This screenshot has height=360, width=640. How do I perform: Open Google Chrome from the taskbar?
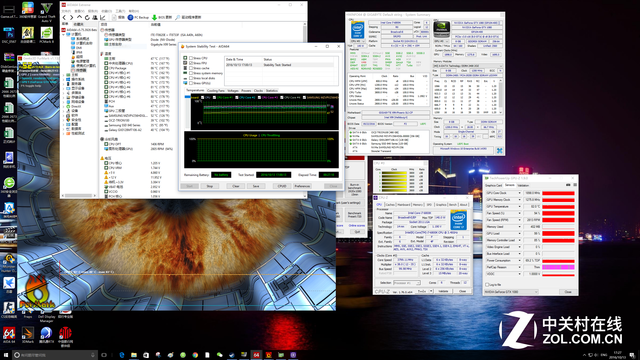click(x=195, y=355)
